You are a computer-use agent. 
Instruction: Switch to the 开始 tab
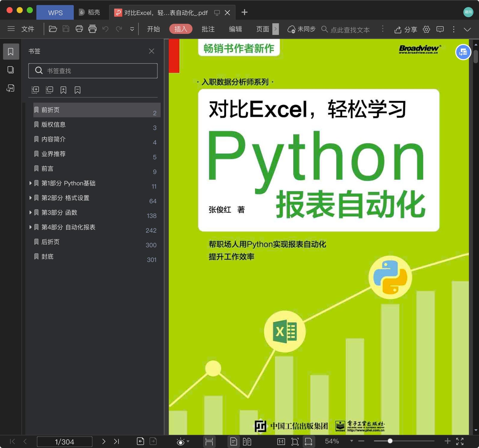pos(153,29)
